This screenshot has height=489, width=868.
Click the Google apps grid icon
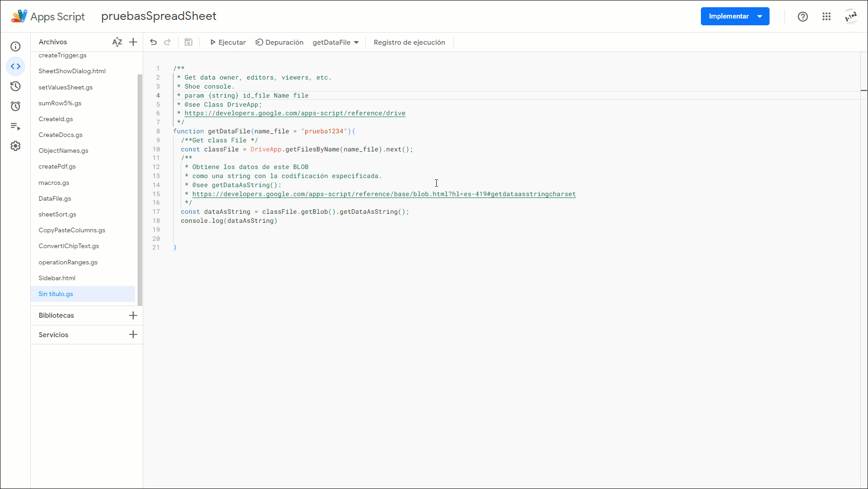coord(826,16)
